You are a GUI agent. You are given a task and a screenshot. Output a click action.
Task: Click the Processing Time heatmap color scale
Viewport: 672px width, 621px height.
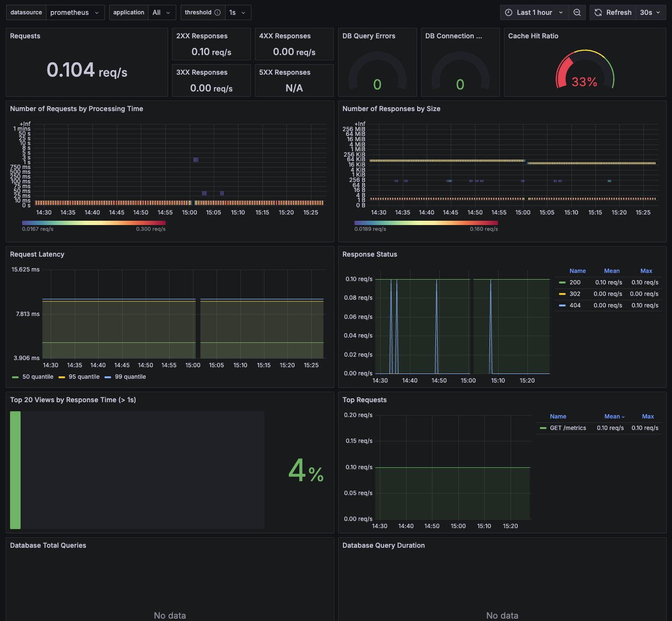coord(94,223)
